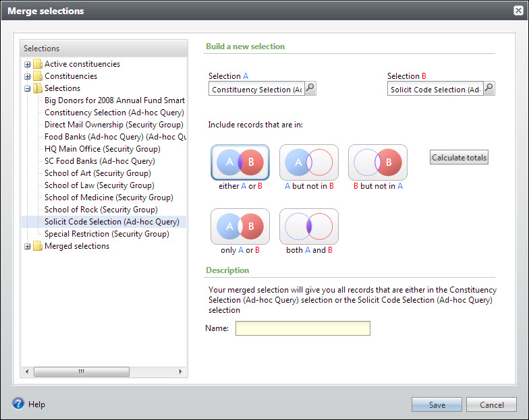Image resolution: width=529 pixels, height=420 pixels.
Task: Click the Selection A text box
Action: tap(256, 89)
